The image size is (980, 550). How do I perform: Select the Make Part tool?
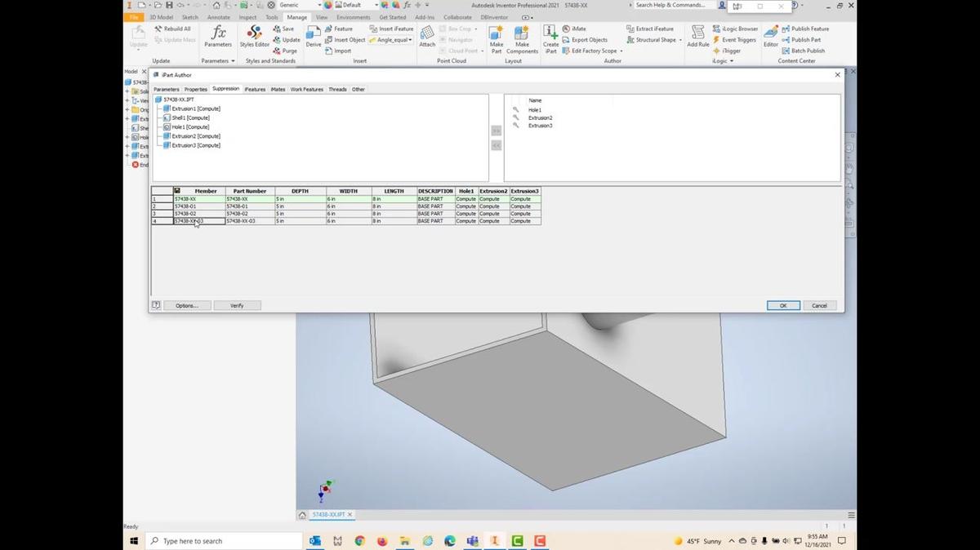(497, 39)
